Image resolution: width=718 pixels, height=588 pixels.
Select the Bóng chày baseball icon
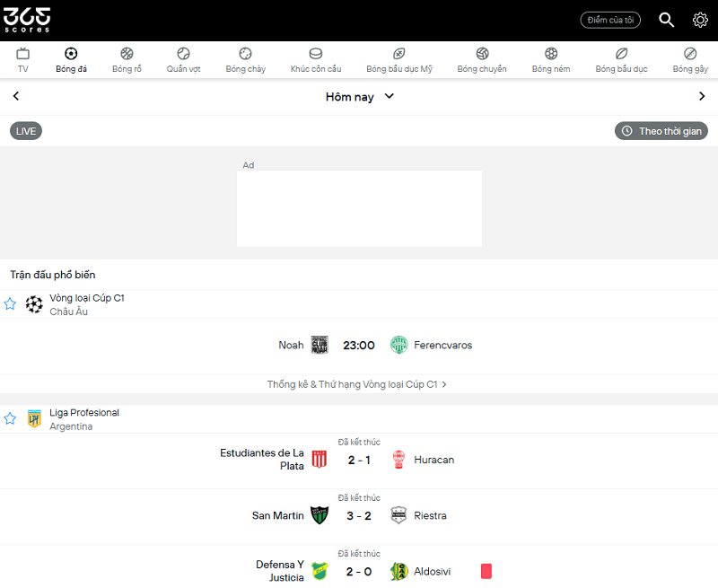pos(245,54)
